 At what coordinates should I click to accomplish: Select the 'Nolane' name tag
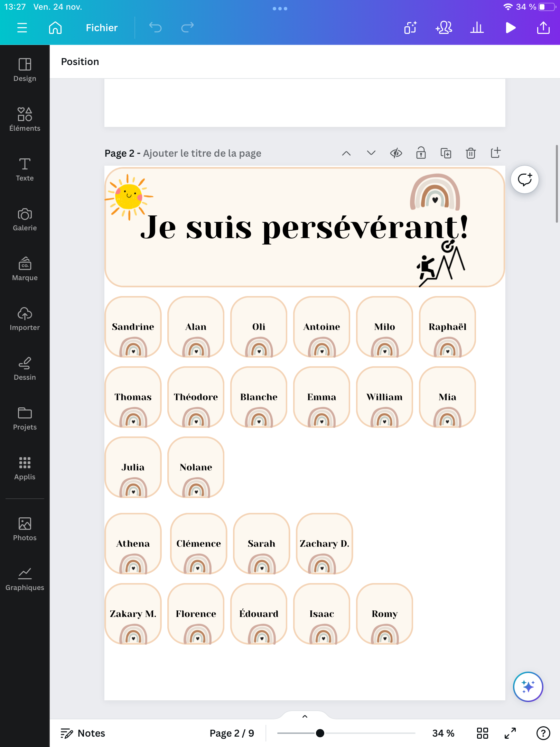click(x=196, y=467)
